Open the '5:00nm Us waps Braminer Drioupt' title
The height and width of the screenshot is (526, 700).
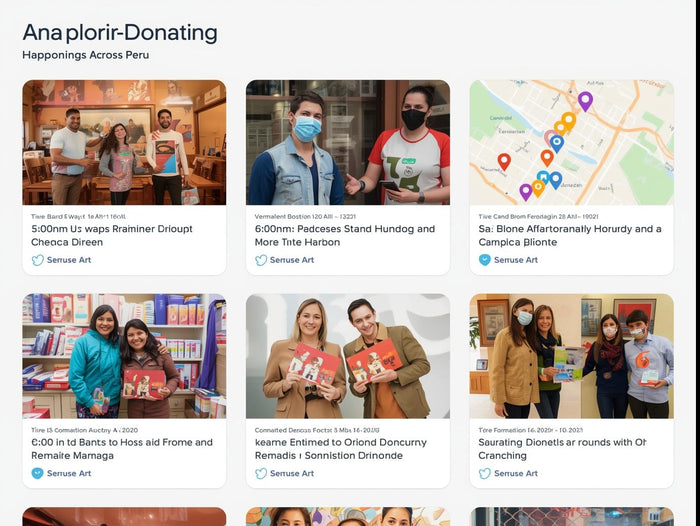pos(112,235)
